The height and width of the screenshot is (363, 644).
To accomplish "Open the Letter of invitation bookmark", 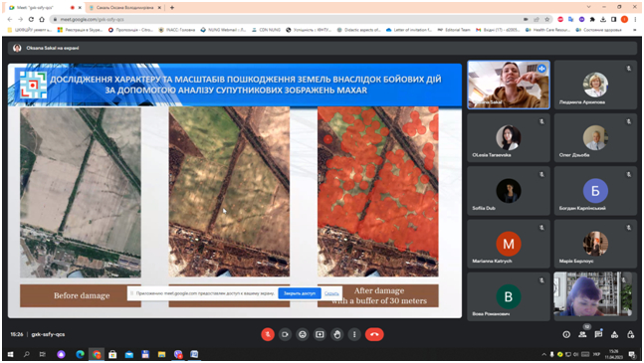I will (x=409, y=30).
